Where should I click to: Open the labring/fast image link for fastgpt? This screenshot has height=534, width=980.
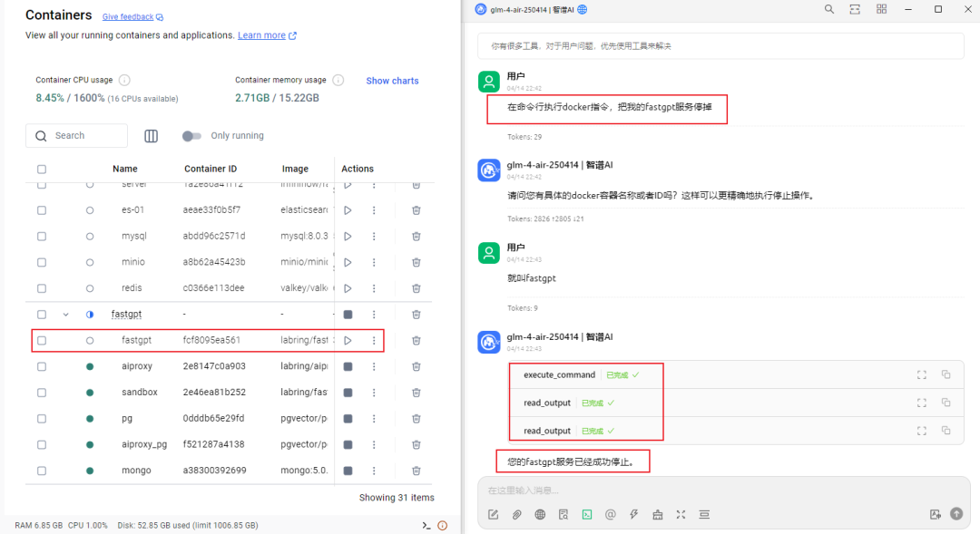coord(304,340)
